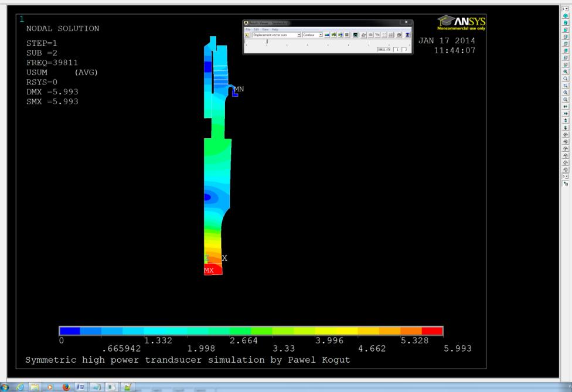Screen dimensions: 572x392
Task: Open the pan-zoom rate dropdown on side toolbar
Action: (565, 176)
